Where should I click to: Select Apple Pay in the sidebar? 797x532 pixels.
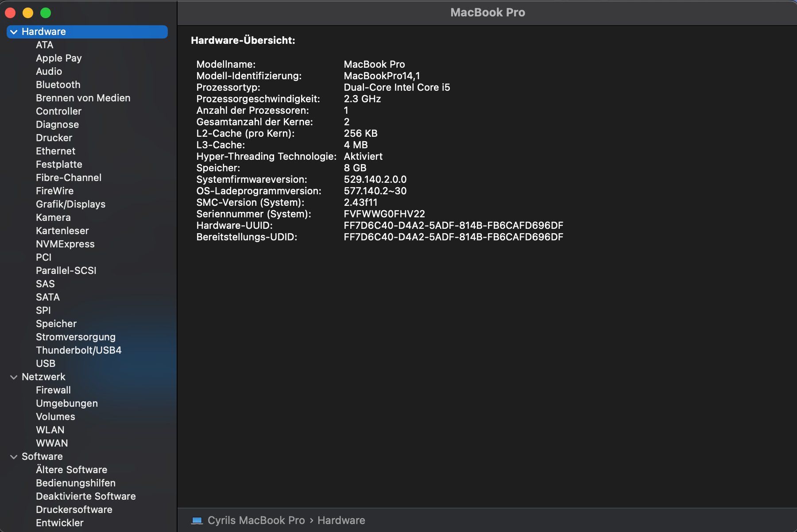click(x=59, y=58)
